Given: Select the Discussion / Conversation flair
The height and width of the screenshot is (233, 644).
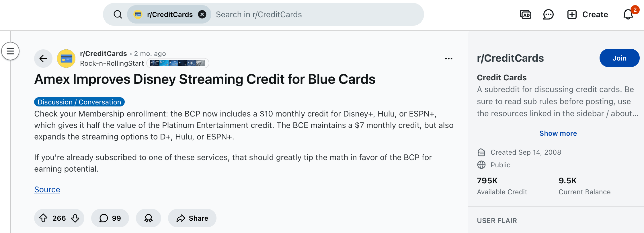Looking at the screenshot, I should click(79, 102).
